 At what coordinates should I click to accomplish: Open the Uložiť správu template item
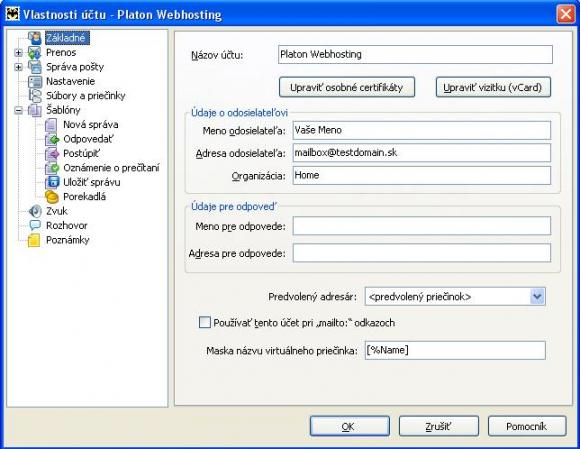pos(92,182)
